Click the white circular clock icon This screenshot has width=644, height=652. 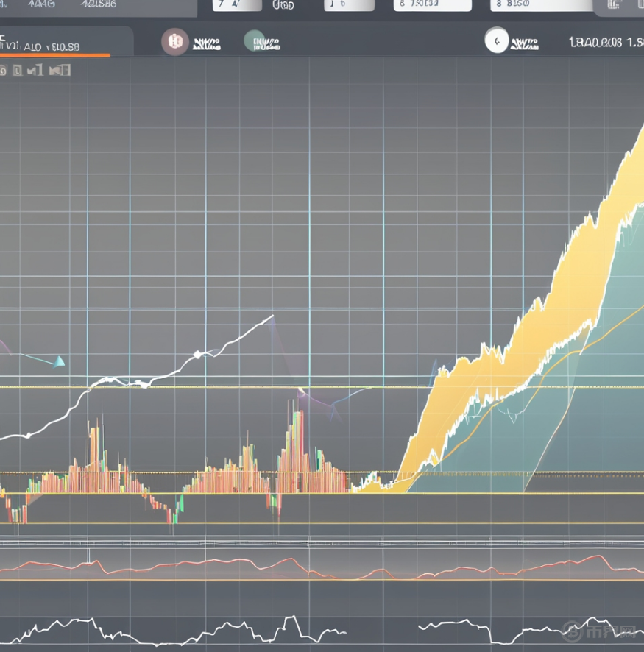point(497,41)
